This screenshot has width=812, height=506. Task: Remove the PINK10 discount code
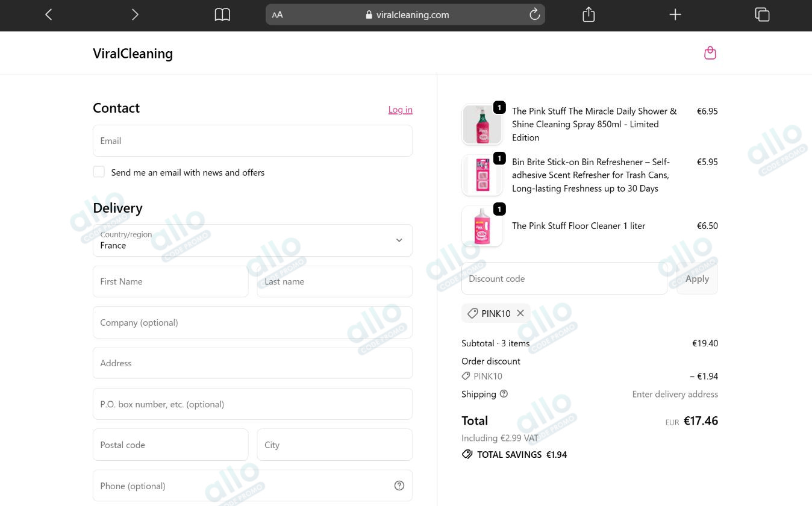520,313
